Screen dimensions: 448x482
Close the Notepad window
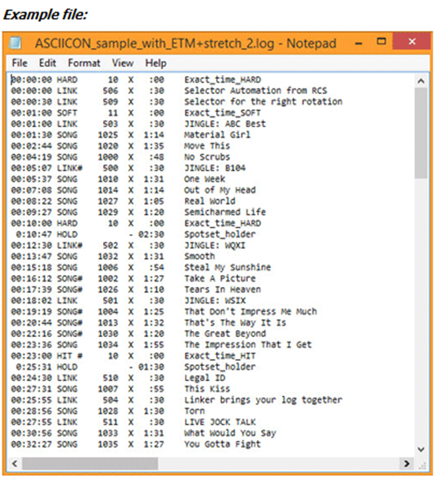click(x=411, y=42)
